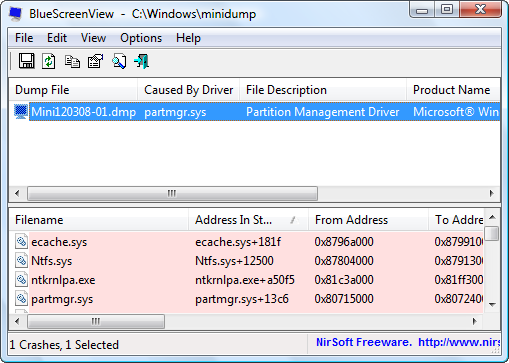Click the upper pane horizontal scrollbar thumb
The height and width of the screenshot is (363, 509).
(x=172, y=193)
